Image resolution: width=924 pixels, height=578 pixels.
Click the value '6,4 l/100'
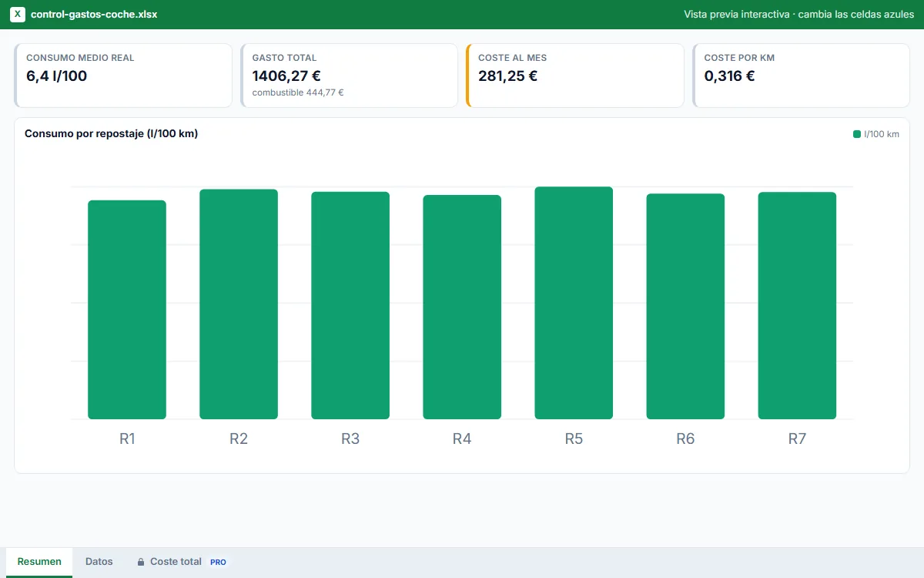point(57,76)
